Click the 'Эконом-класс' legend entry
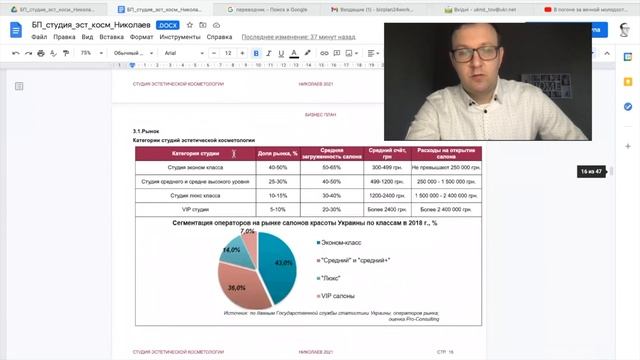The height and width of the screenshot is (360, 640). tap(339, 242)
